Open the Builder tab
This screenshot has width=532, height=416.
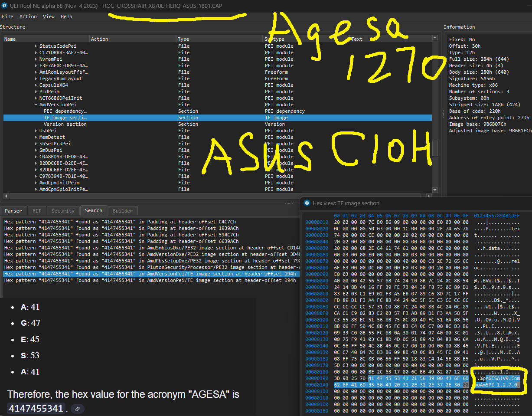click(123, 211)
